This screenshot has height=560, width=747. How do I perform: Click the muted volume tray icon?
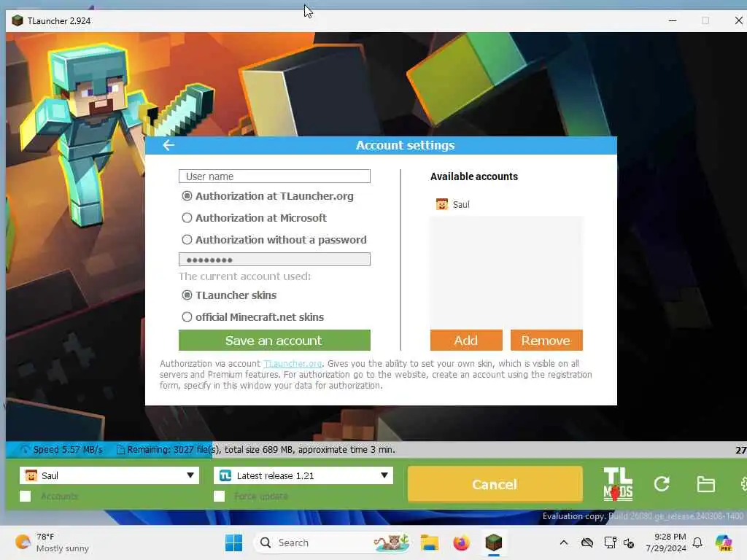click(x=629, y=542)
